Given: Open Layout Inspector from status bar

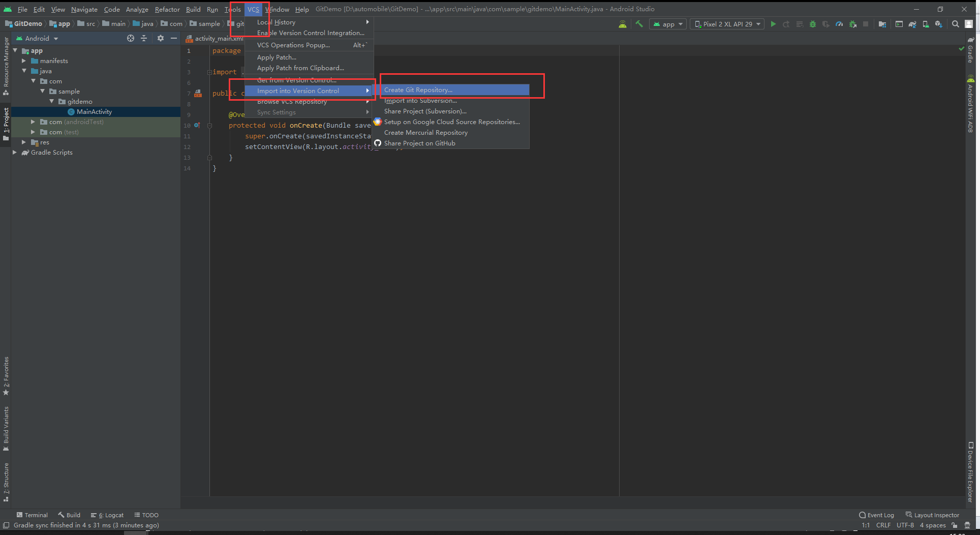Looking at the screenshot, I should coord(932,515).
